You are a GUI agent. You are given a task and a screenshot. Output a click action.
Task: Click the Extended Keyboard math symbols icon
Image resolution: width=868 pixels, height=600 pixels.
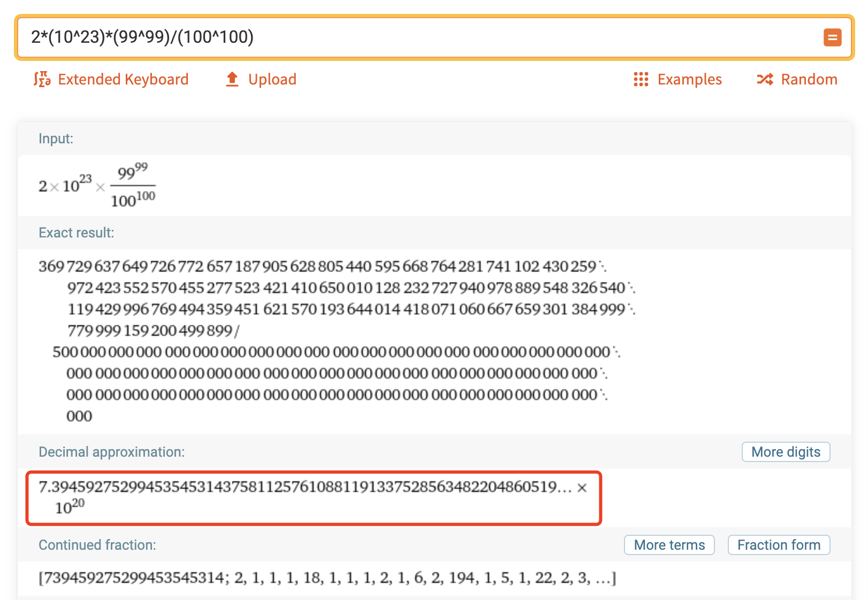pyautogui.click(x=42, y=79)
